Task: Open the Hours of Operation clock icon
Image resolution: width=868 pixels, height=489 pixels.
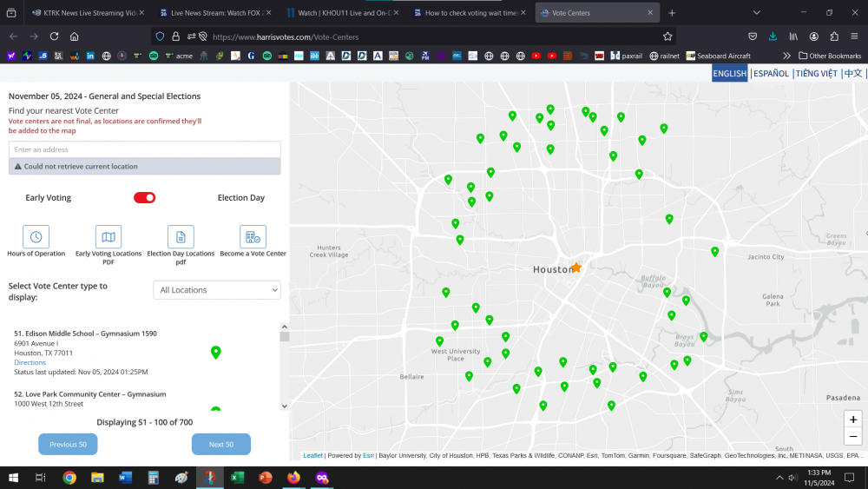Action: (x=36, y=237)
